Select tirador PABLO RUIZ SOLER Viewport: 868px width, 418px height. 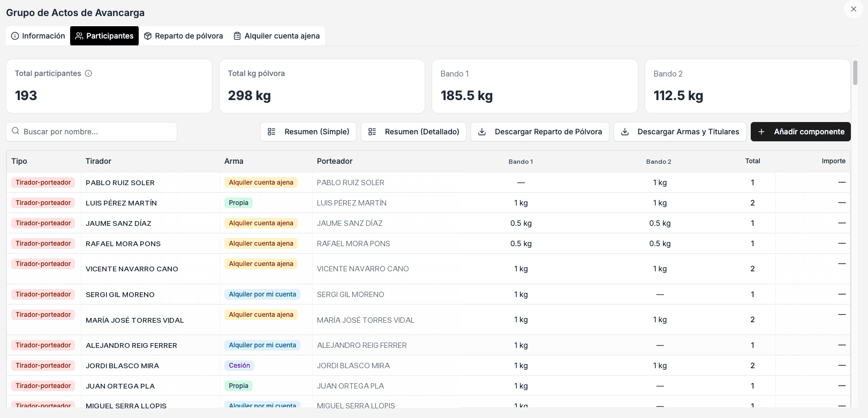(x=120, y=183)
